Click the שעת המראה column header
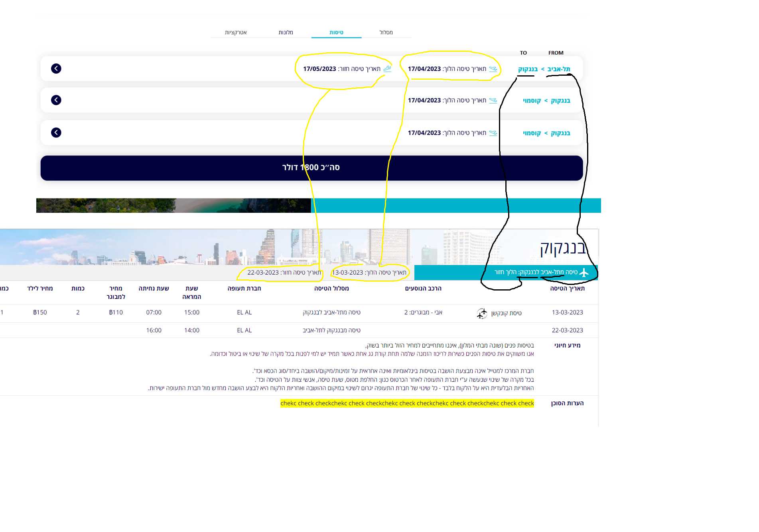 click(192, 293)
